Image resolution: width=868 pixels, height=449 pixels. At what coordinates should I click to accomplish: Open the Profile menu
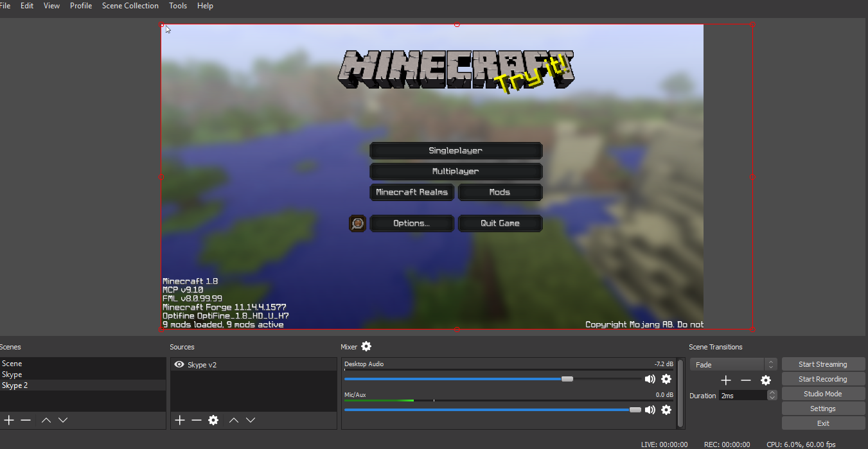[81, 6]
